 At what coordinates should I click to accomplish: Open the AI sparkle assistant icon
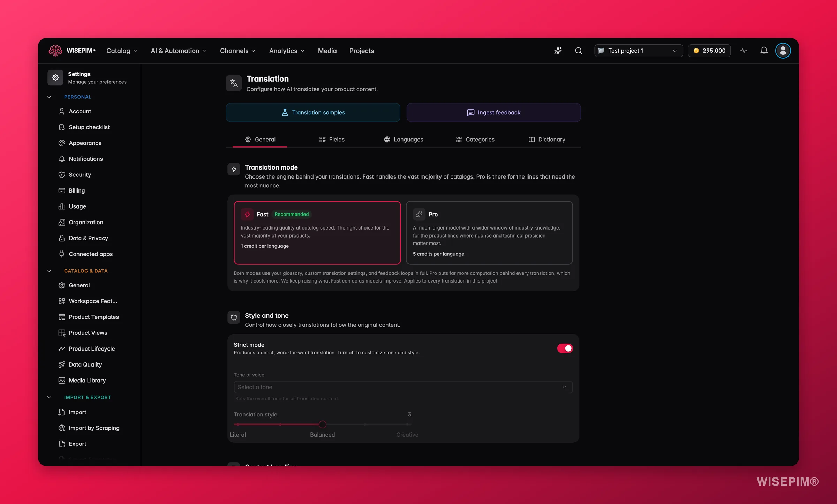[x=558, y=51]
